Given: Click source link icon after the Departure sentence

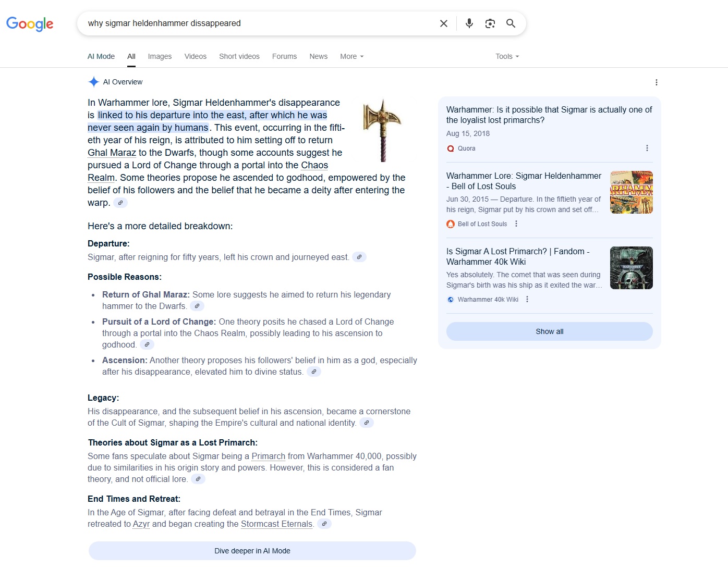Looking at the screenshot, I should [359, 257].
